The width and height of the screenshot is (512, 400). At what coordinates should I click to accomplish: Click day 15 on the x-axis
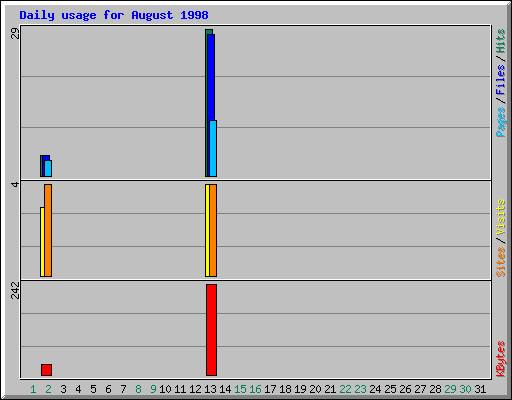[x=240, y=389]
